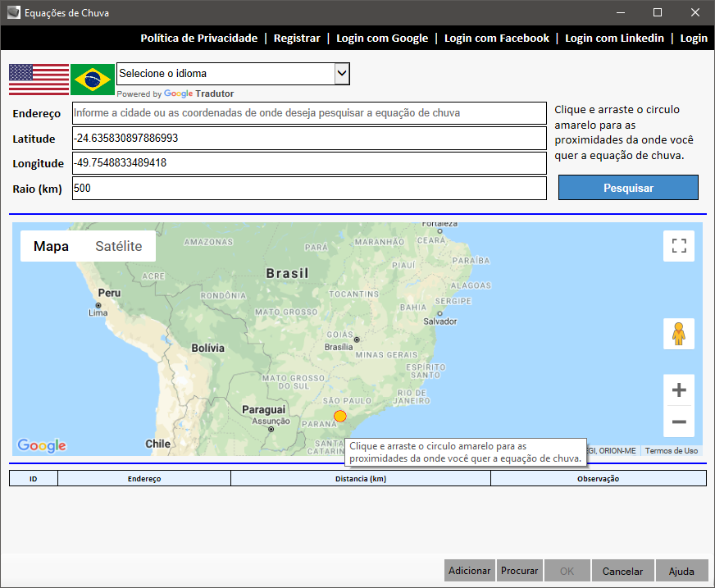Choose Login com Linkedin
The width and height of the screenshot is (715, 588).
pyautogui.click(x=614, y=38)
